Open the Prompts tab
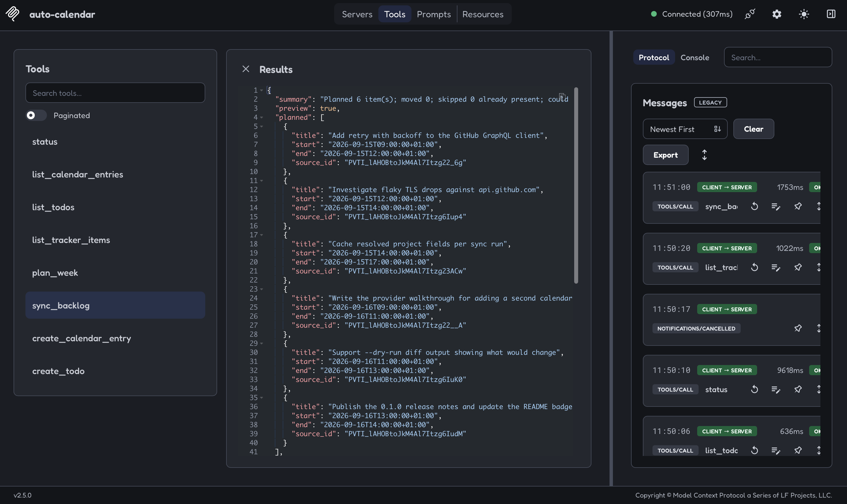Viewport: 847px width, 504px height. (434, 14)
